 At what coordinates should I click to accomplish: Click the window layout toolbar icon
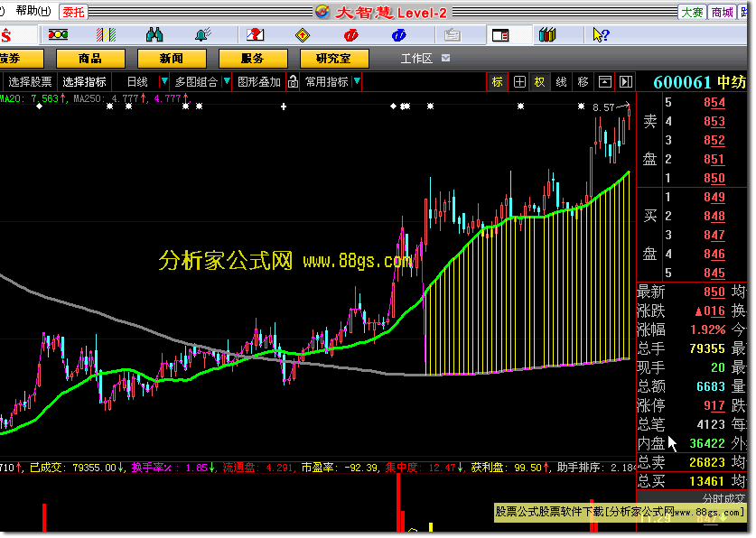click(x=500, y=35)
